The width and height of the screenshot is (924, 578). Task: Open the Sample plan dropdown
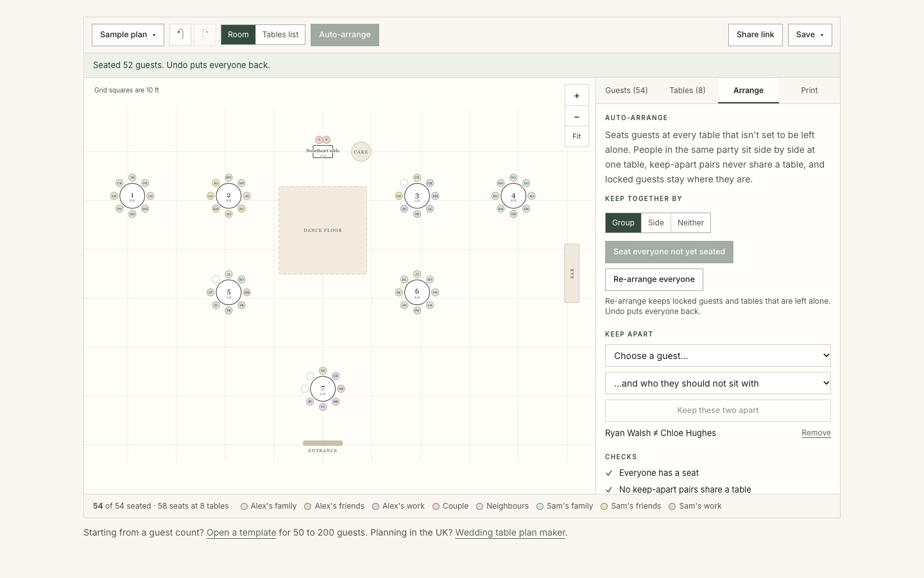[128, 35]
